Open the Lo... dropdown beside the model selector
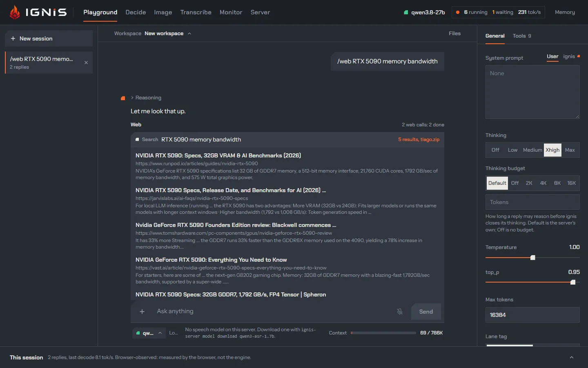This screenshot has width=588, height=368. [174, 333]
